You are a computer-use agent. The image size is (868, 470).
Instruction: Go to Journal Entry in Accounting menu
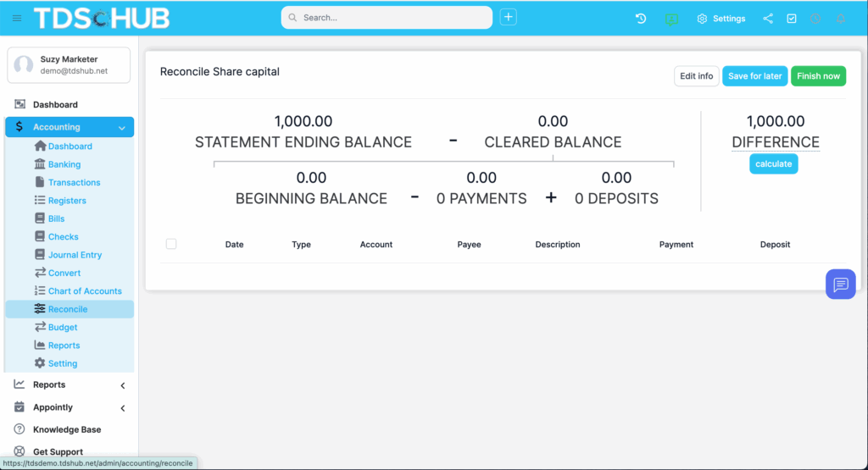point(75,255)
